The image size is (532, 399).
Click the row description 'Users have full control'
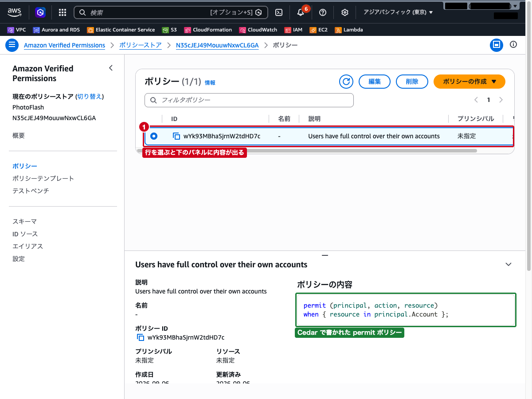(x=374, y=136)
